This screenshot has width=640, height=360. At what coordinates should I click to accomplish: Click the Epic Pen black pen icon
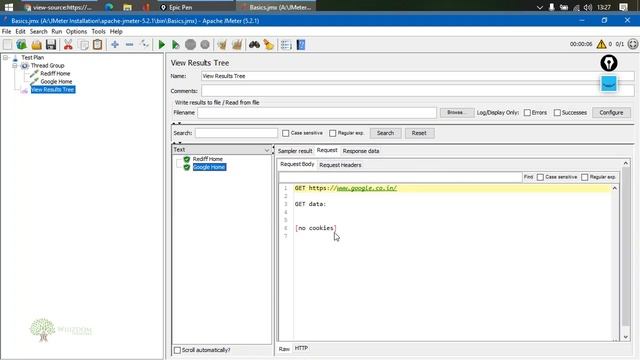tap(609, 63)
